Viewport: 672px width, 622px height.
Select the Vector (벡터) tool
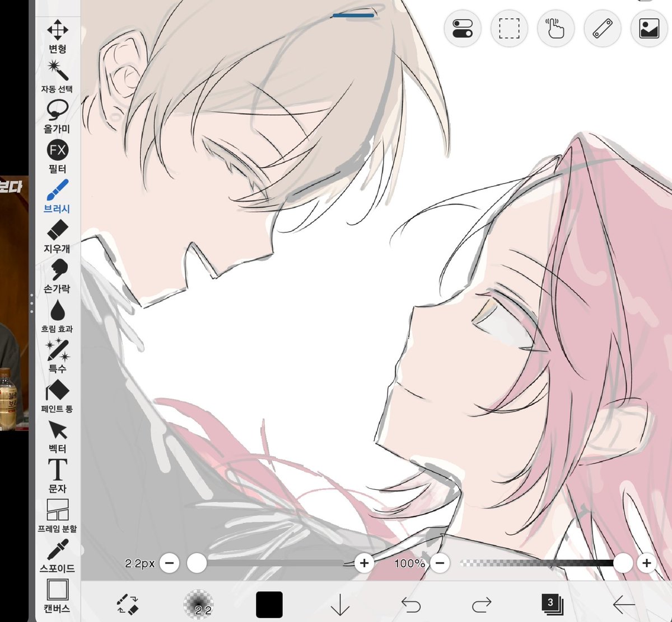tap(58, 437)
